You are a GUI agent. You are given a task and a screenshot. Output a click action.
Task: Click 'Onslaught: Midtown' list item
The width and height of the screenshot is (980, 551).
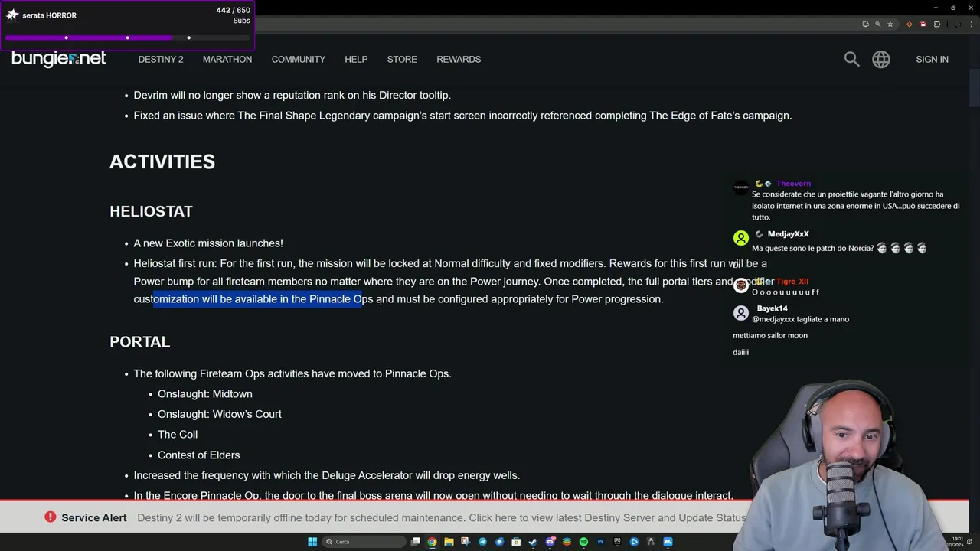(x=204, y=394)
